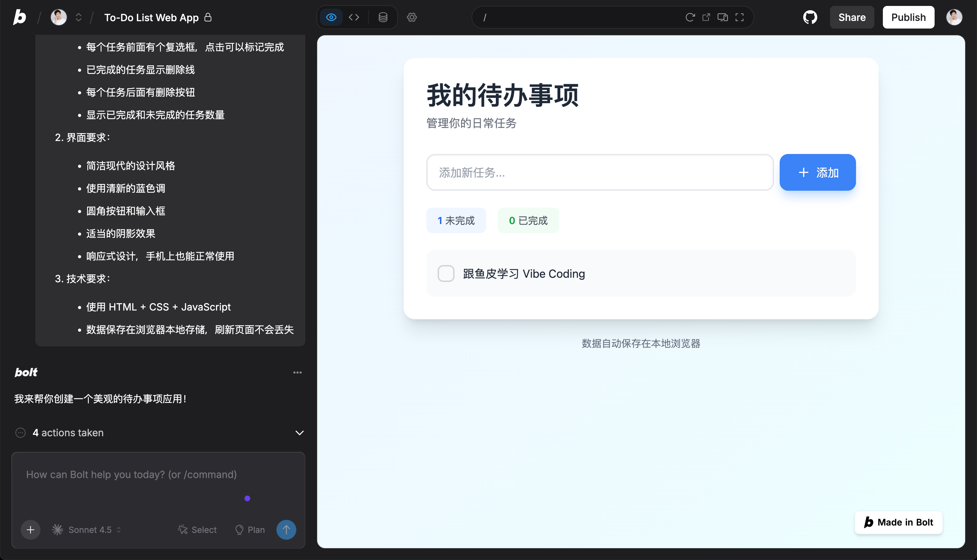The height and width of the screenshot is (560, 977).
Task: Focus the 添加新任务 input field
Action: coord(600,172)
